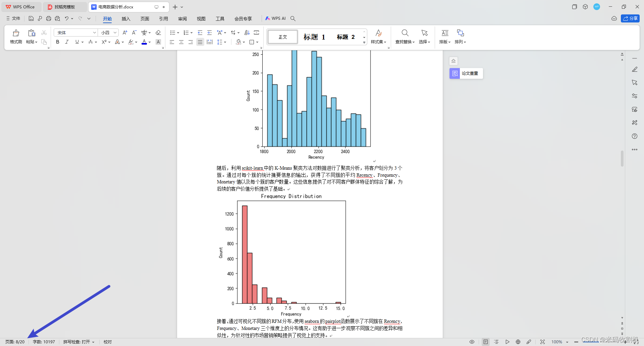This screenshot has height=346, width=644.
Task: Click the Increase font size icon
Action: (125, 33)
